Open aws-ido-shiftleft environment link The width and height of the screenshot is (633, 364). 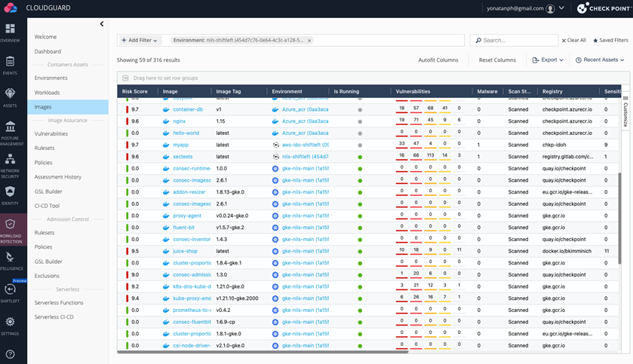pyautogui.click(x=306, y=145)
